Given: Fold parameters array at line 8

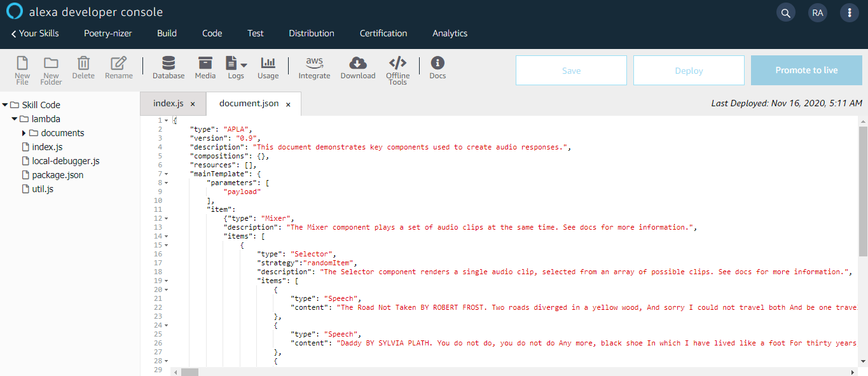Looking at the screenshot, I should 167,183.
